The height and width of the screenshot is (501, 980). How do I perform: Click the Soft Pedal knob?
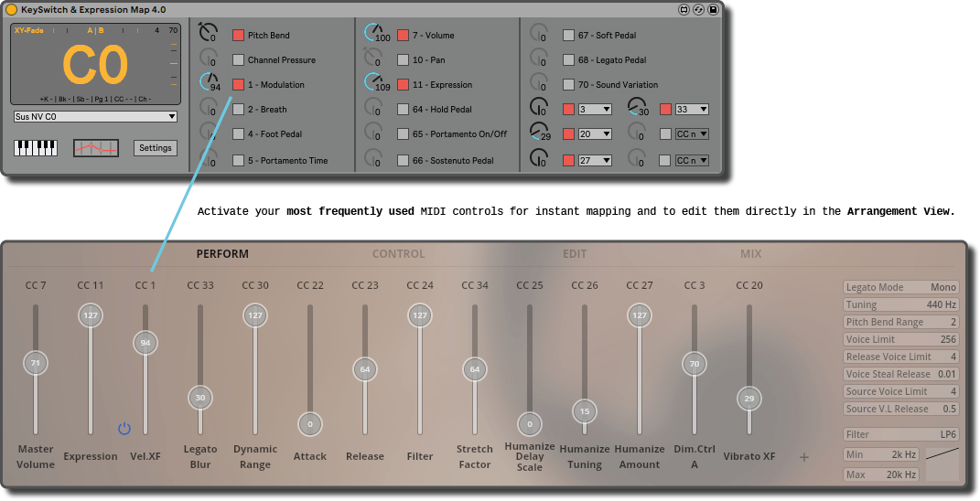539,33
